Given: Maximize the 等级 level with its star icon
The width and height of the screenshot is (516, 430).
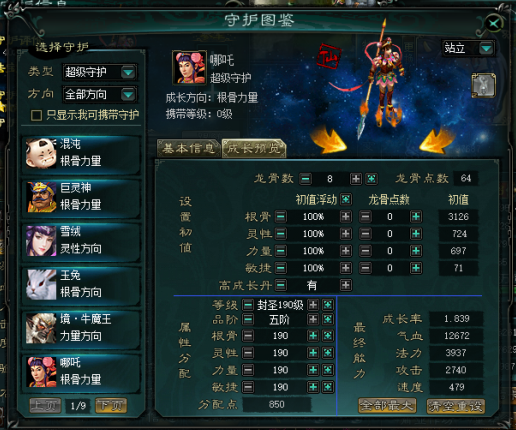Looking at the screenshot, I should coord(328,304).
